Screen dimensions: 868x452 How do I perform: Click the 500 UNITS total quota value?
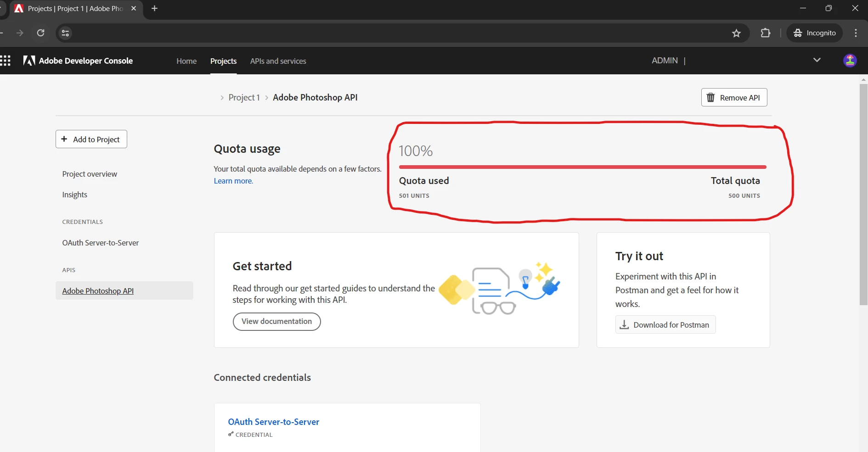[x=744, y=195]
